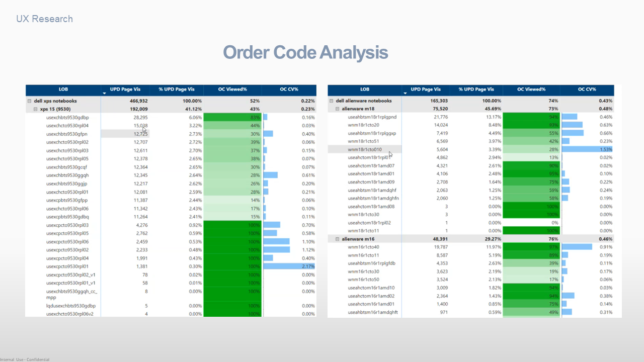Select row useahctom18r1amd07
Screen dimensions: 644x362
[x=471, y=165]
